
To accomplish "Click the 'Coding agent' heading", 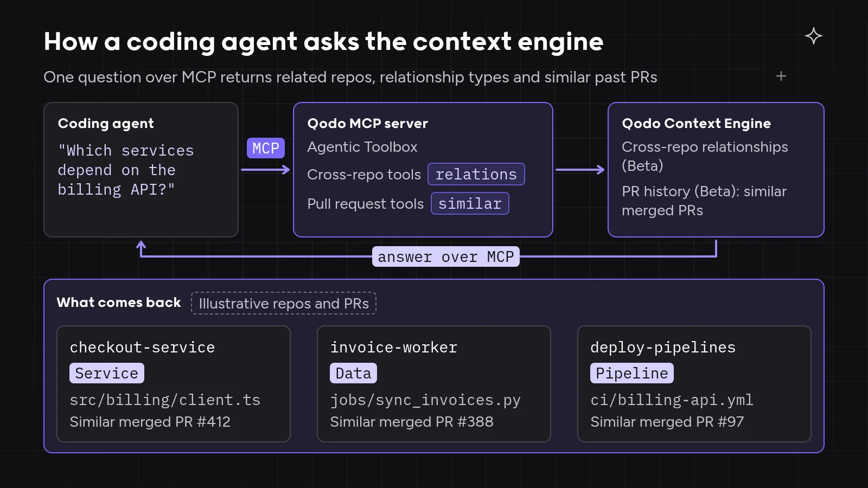I will [x=106, y=124].
